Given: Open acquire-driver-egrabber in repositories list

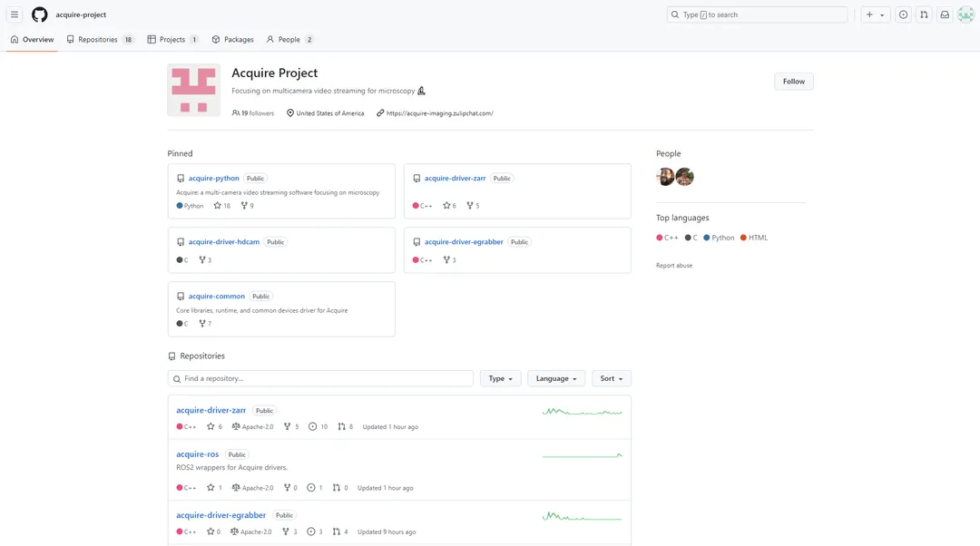Looking at the screenshot, I should coord(221,515).
